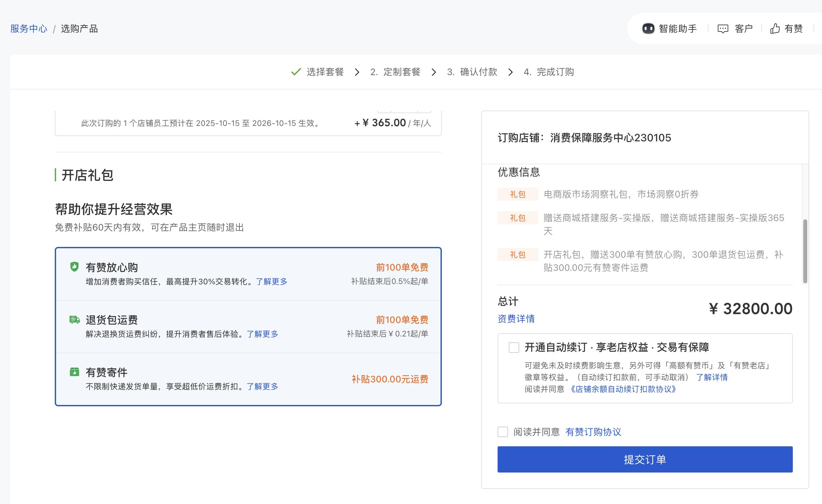The image size is (822, 504).
Task: Open 了解更多 link under 有赞放心购
Action: click(x=272, y=282)
